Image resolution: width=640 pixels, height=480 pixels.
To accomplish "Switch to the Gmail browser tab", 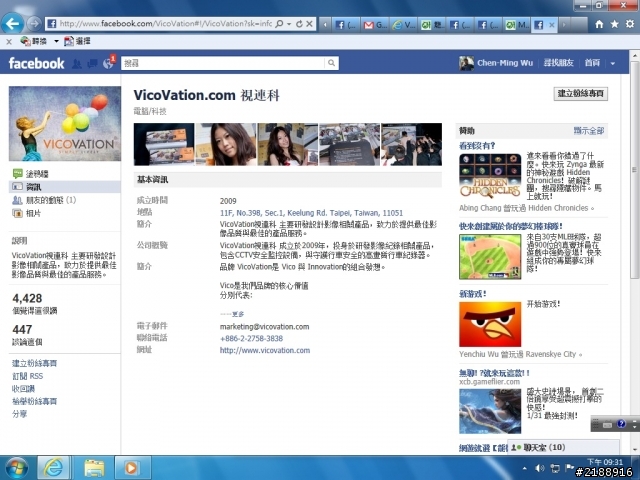I will tap(376, 25).
